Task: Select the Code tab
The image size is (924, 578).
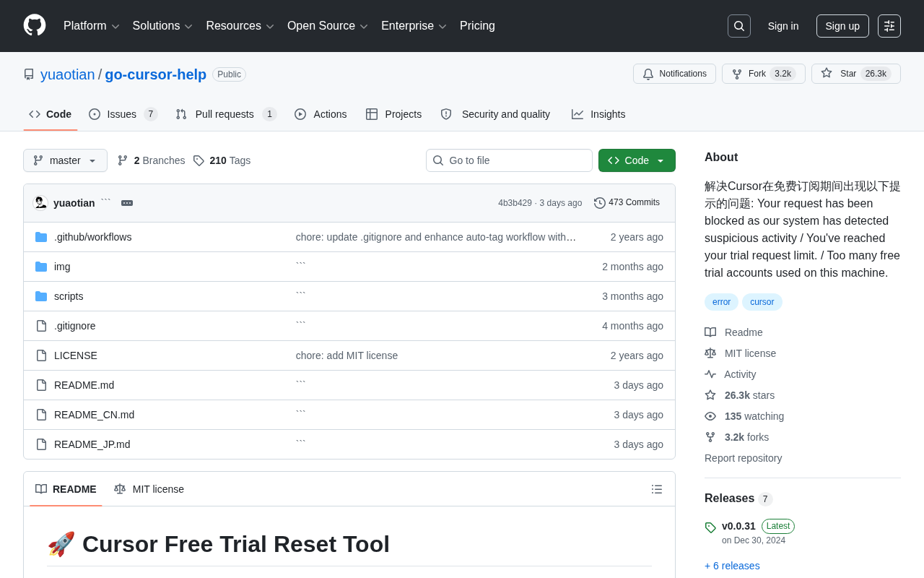Action: click(x=51, y=114)
